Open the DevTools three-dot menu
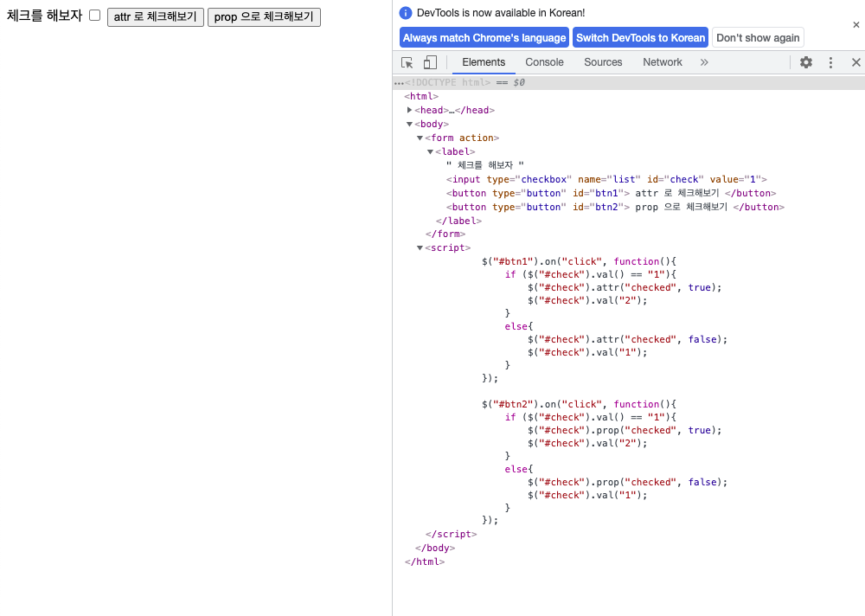 (830, 62)
